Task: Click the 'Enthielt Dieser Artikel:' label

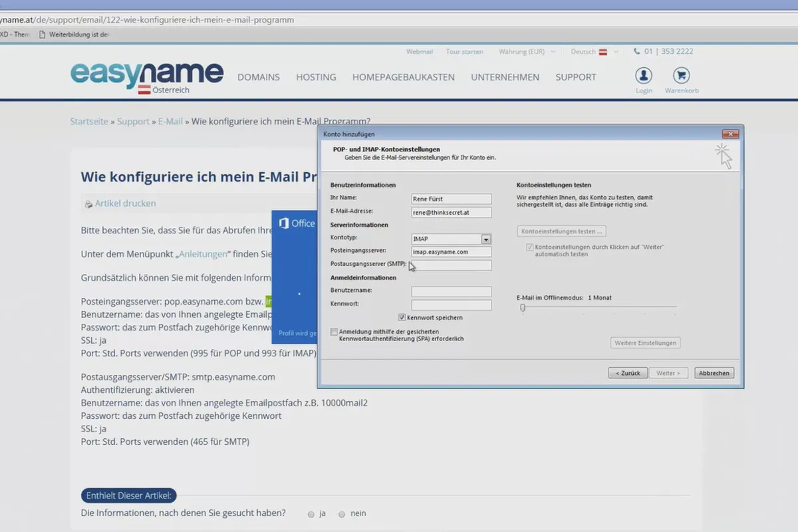Action: point(129,495)
